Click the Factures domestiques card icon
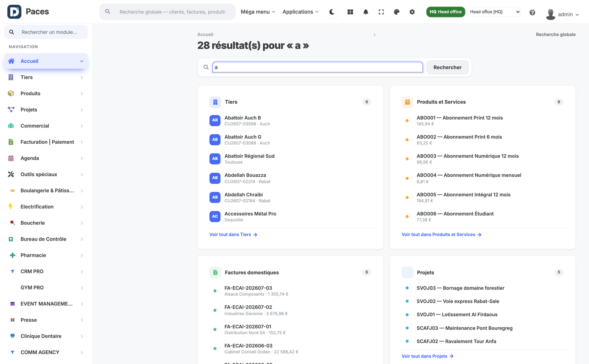Viewport: 589px width, 364px height. pyautogui.click(x=215, y=272)
